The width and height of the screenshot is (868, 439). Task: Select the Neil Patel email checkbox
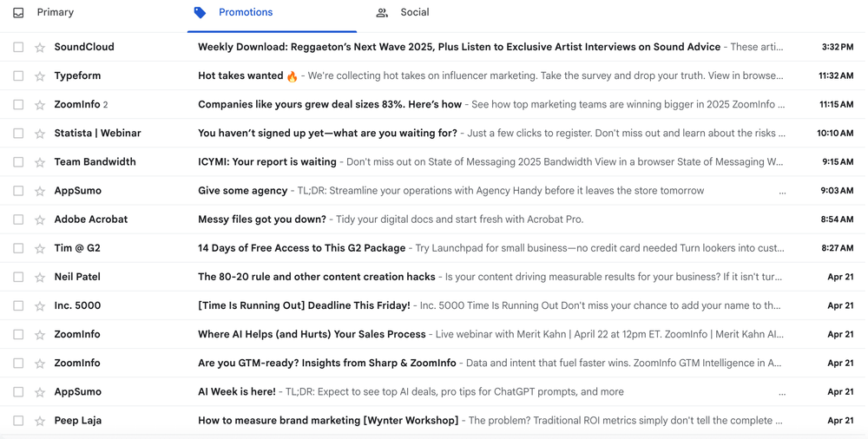(x=18, y=278)
